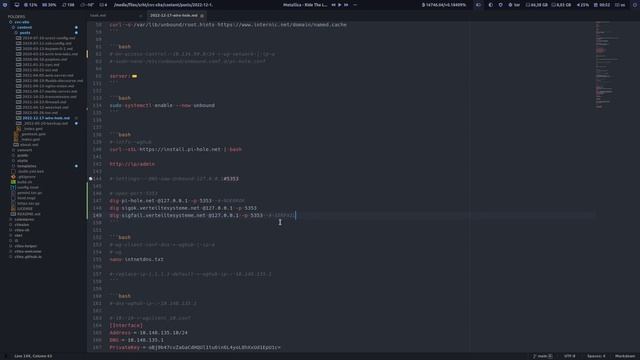Open the config.toml file

[x=28, y=187]
